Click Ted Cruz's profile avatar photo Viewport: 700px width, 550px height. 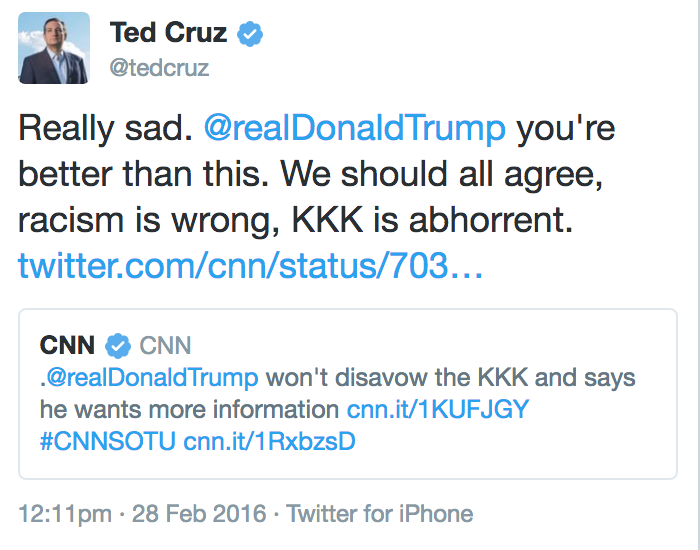[x=54, y=48]
